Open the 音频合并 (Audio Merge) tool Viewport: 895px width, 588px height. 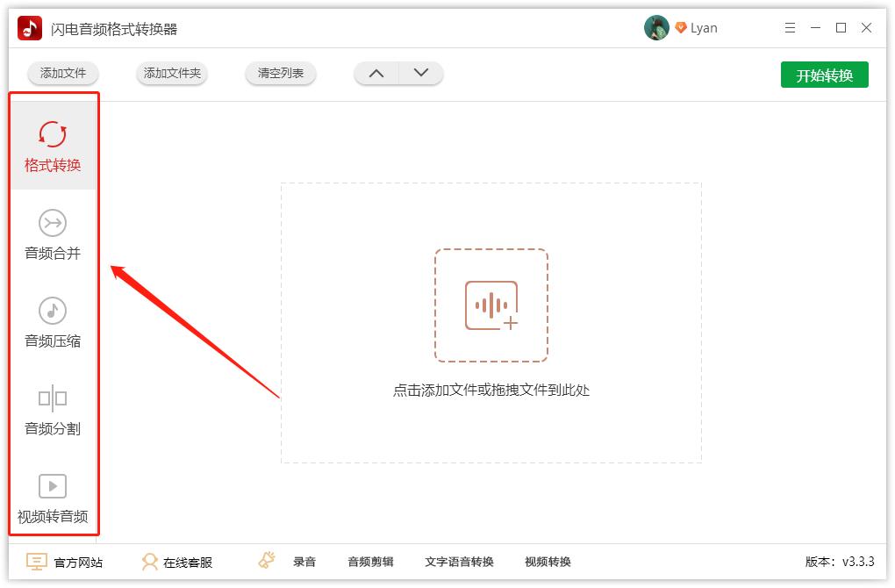53,233
